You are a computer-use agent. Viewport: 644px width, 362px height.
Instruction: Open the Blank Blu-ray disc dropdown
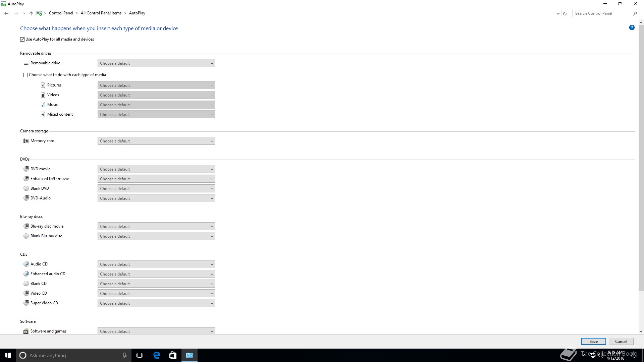pyautogui.click(x=156, y=236)
